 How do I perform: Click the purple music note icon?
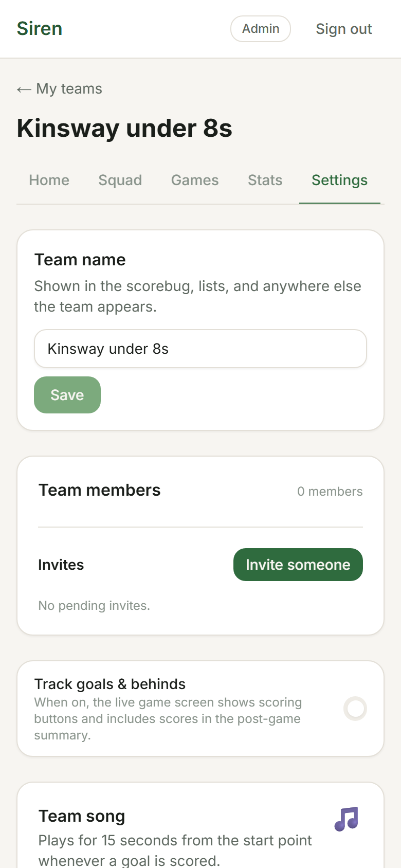click(x=346, y=819)
